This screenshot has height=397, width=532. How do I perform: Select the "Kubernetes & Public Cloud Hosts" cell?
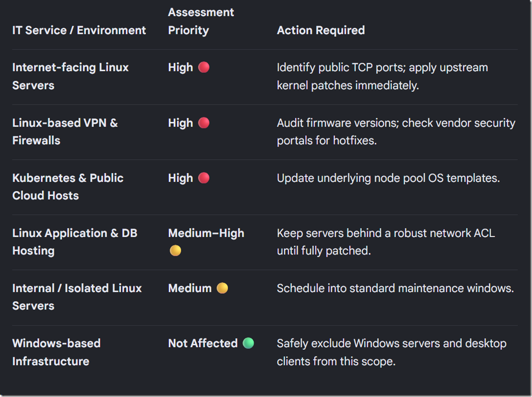tap(68, 187)
